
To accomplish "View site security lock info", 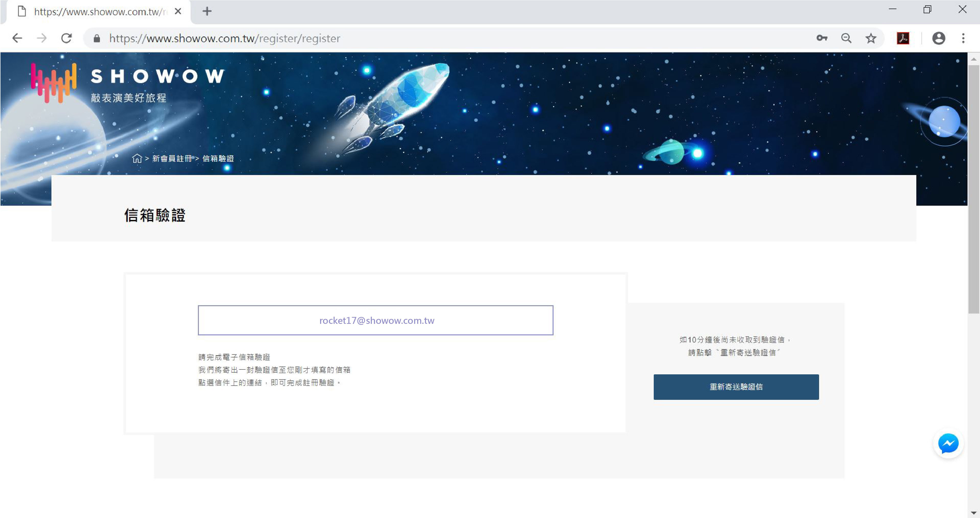I will point(97,38).
